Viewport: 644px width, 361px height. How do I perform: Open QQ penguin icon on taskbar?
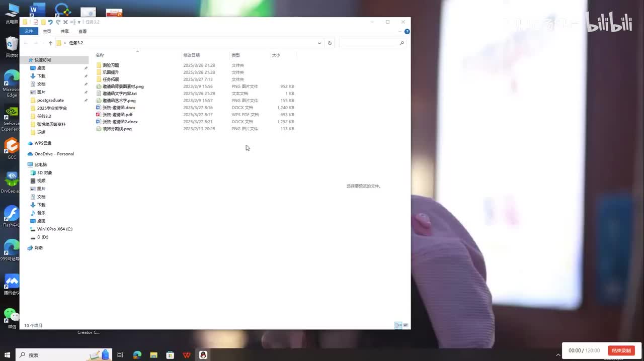click(x=203, y=355)
